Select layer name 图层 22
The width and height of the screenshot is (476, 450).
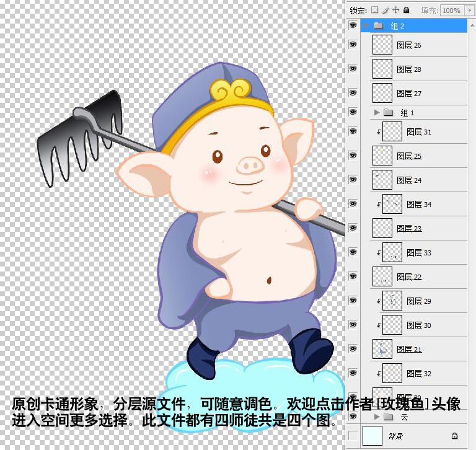[409, 277]
